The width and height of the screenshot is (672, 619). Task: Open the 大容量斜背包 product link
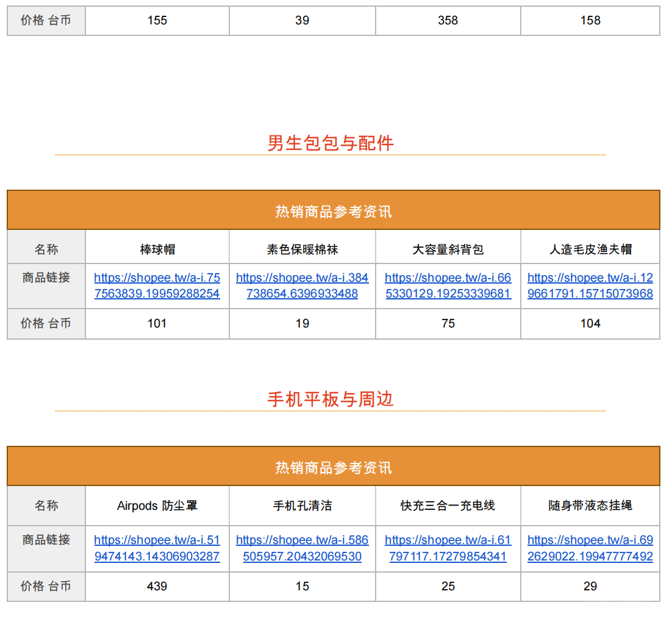(x=447, y=285)
